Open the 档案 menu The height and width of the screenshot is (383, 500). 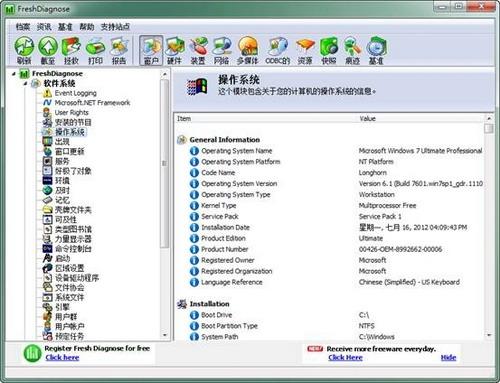coord(23,27)
